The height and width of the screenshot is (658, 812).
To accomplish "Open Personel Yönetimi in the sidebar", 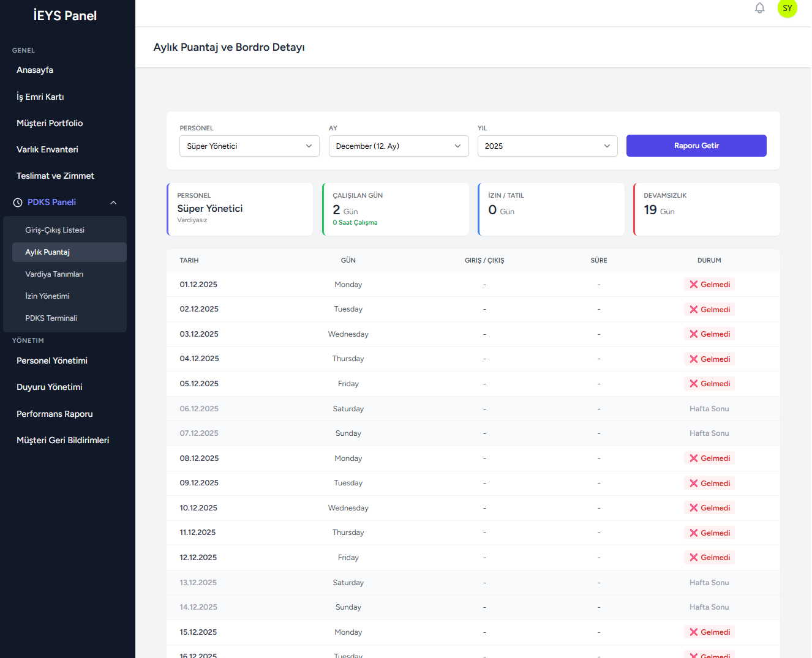I will point(52,361).
